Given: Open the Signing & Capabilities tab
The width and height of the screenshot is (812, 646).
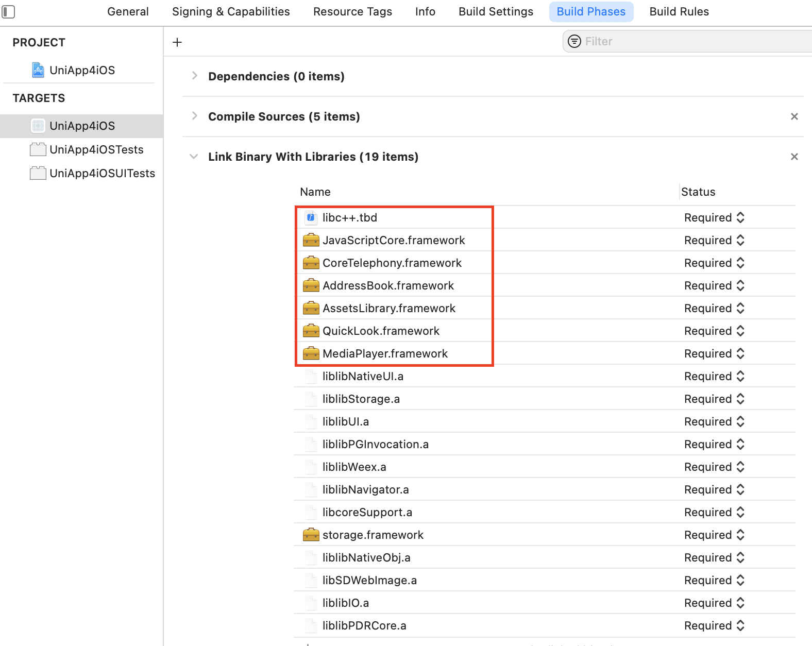Looking at the screenshot, I should pyautogui.click(x=231, y=11).
